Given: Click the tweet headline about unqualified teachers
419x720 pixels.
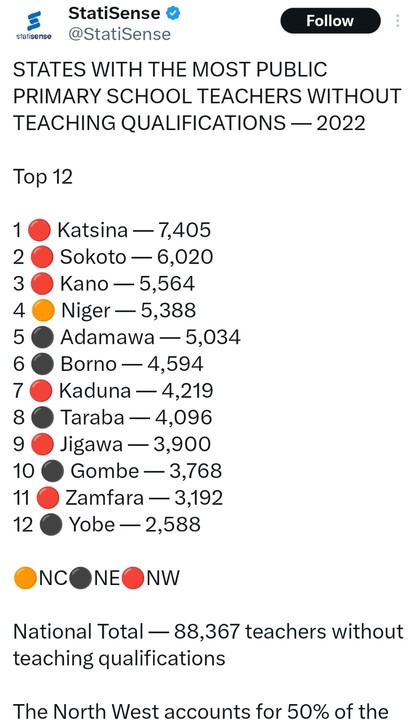Looking at the screenshot, I should pyautogui.click(x=207, y=96).
